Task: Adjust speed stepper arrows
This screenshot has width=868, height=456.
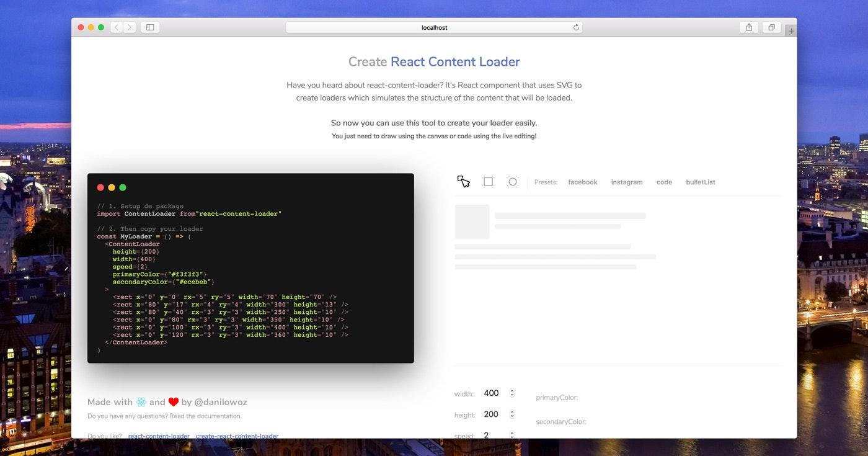Action: pyautogui.click(x=512, y=436)
